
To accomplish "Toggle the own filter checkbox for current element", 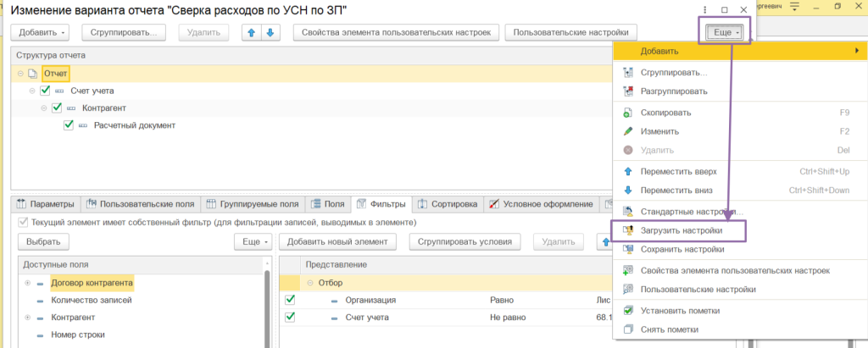I will tap(23, 223).
